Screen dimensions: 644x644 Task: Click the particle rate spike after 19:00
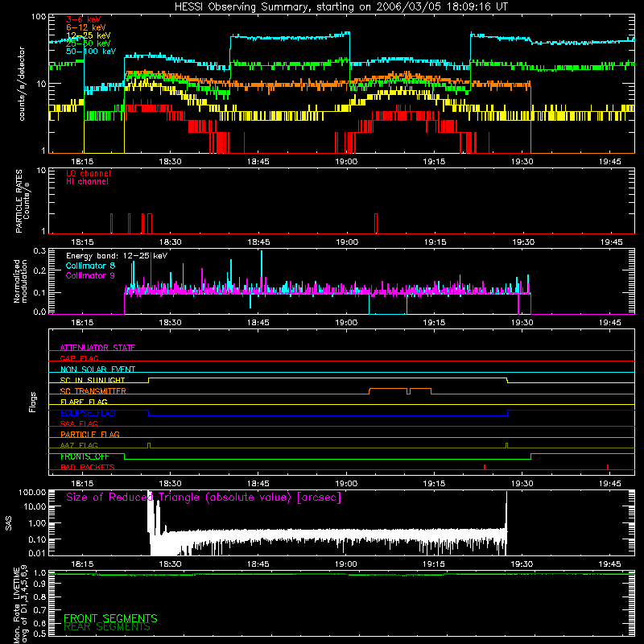point(376,224)
